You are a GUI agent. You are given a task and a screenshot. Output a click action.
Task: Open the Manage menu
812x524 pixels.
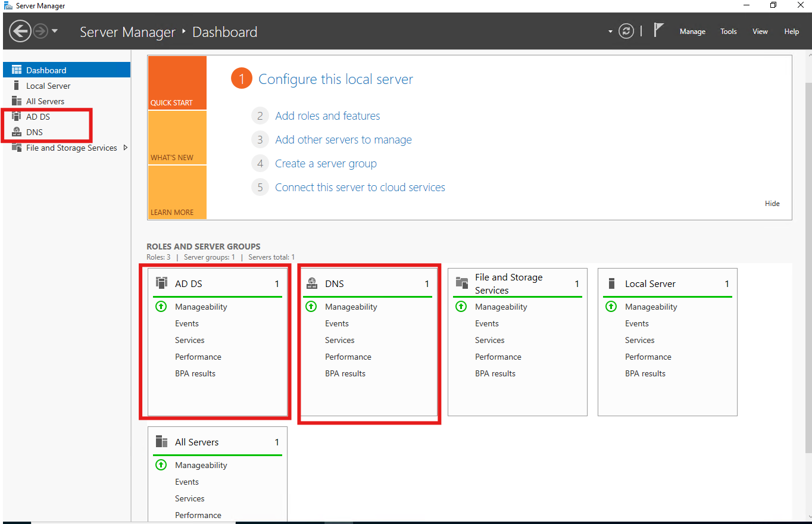[x=692, y=32]
